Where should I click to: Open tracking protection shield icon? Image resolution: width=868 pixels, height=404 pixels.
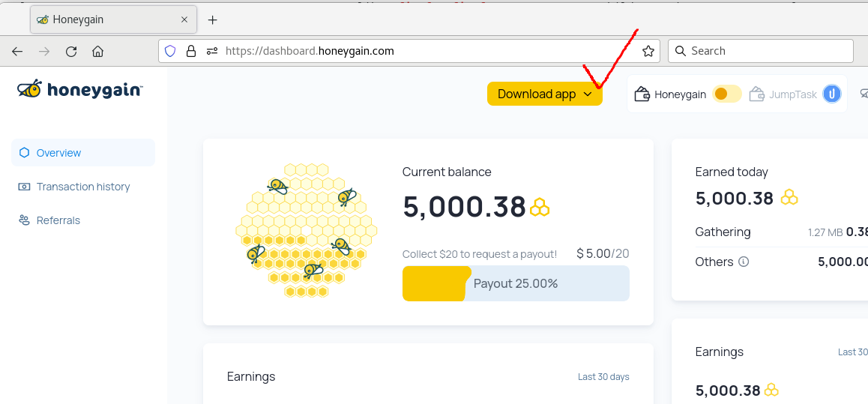click(x=170, y=51)
